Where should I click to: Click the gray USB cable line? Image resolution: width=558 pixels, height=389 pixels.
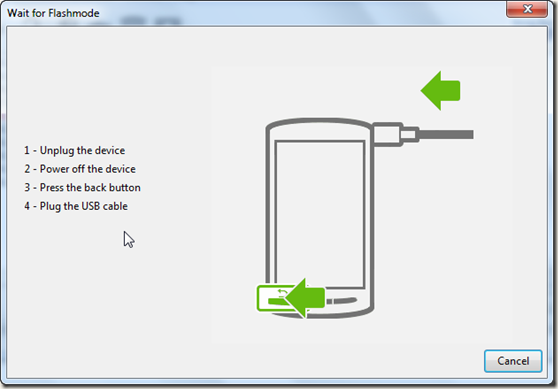point(446,134)
